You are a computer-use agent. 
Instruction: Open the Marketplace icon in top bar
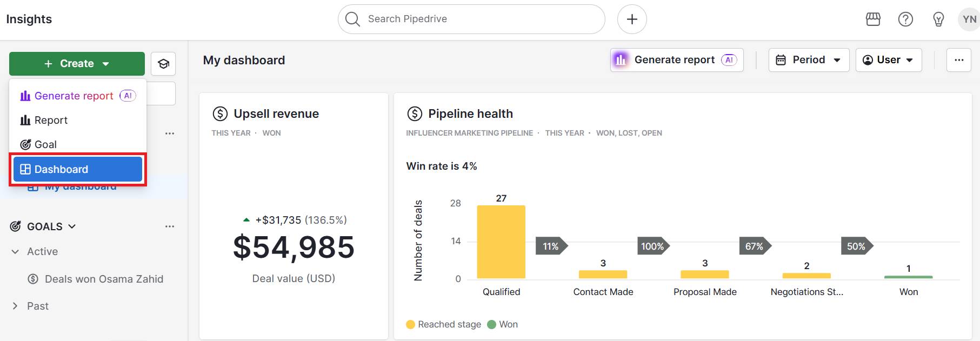coord(873,19)
